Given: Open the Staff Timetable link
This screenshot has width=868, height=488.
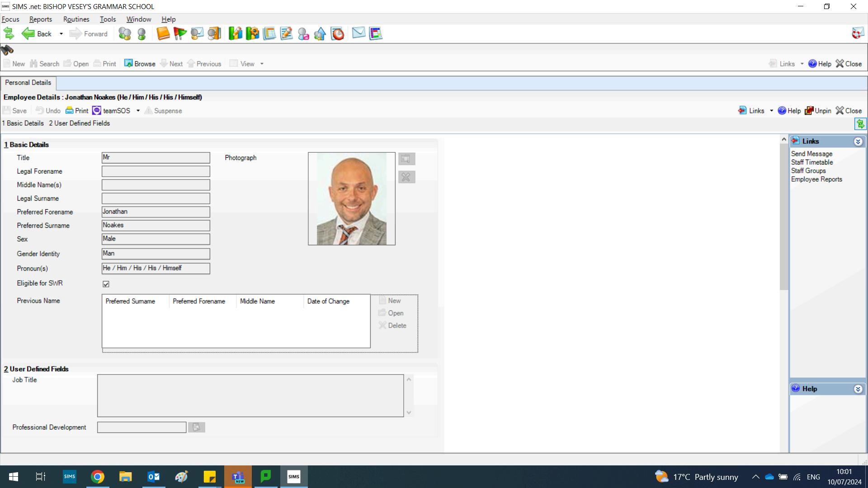Looking at the screenshot, I should [x=812, y=162].
